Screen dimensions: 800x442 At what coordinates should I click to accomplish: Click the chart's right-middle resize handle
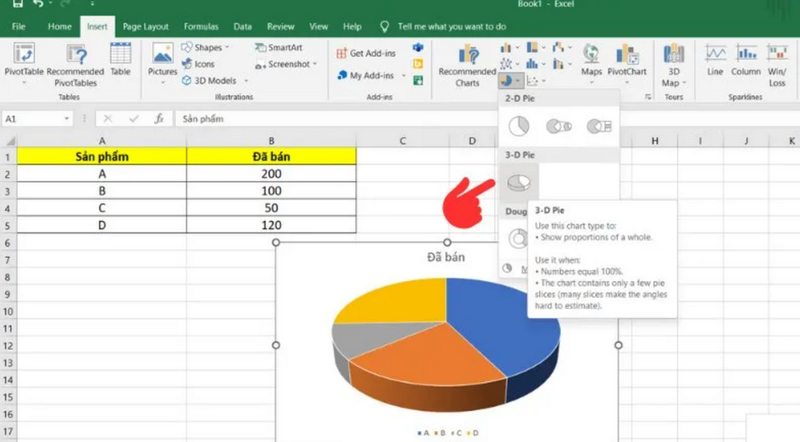point(618,345)
